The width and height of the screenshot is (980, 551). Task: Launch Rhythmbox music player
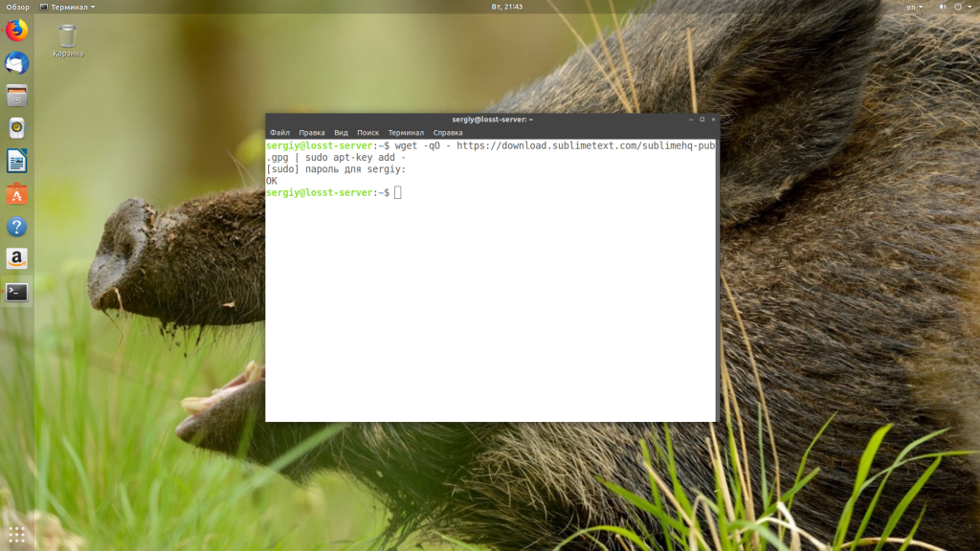pos(16,128)
